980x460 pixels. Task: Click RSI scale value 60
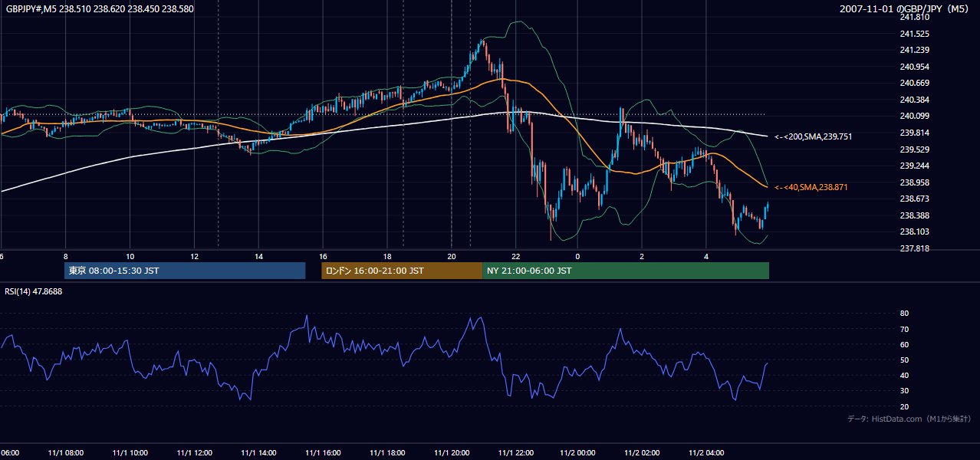(x=904, y=344)
